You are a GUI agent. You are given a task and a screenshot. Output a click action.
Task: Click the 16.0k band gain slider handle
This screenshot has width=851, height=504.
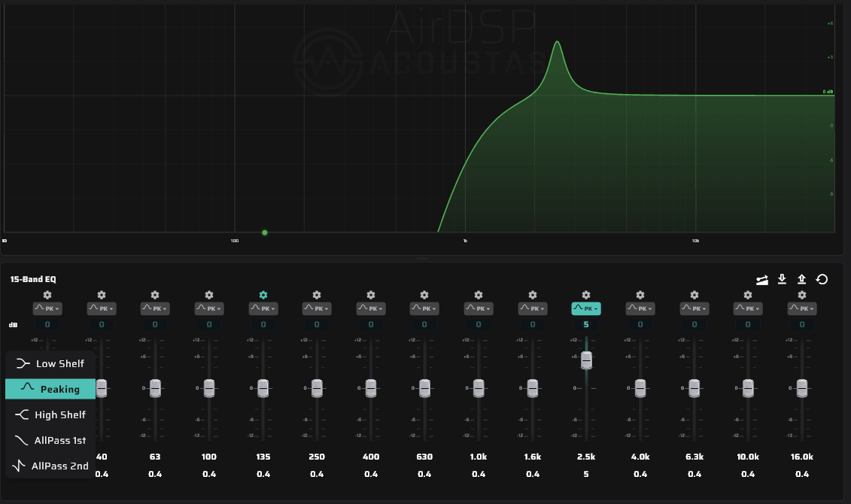802,388
